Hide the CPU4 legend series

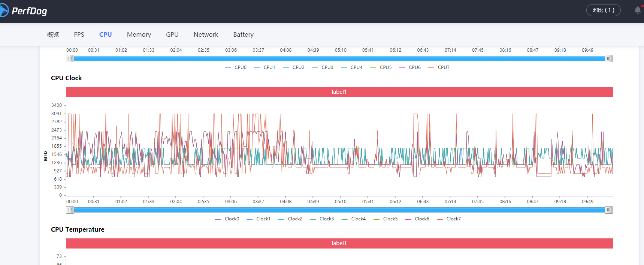click(352, 67)
